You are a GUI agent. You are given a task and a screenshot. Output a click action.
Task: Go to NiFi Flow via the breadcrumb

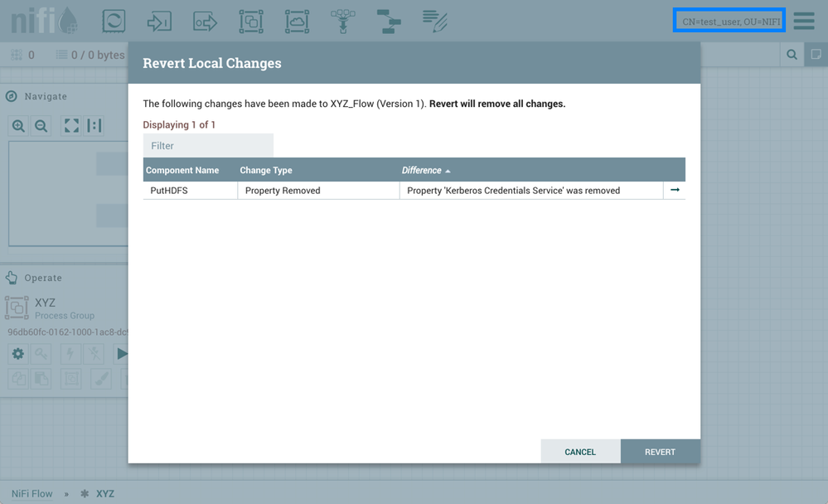click(31, 492)
